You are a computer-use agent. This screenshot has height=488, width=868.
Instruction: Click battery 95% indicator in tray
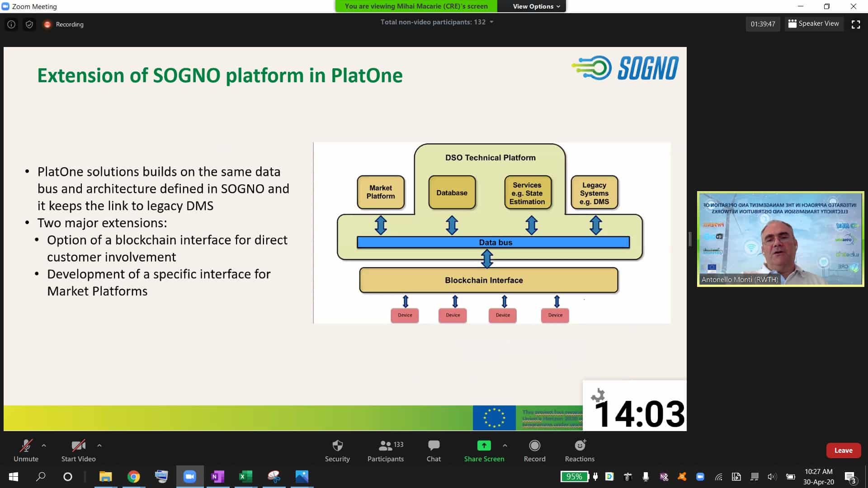tap(574, 477)
